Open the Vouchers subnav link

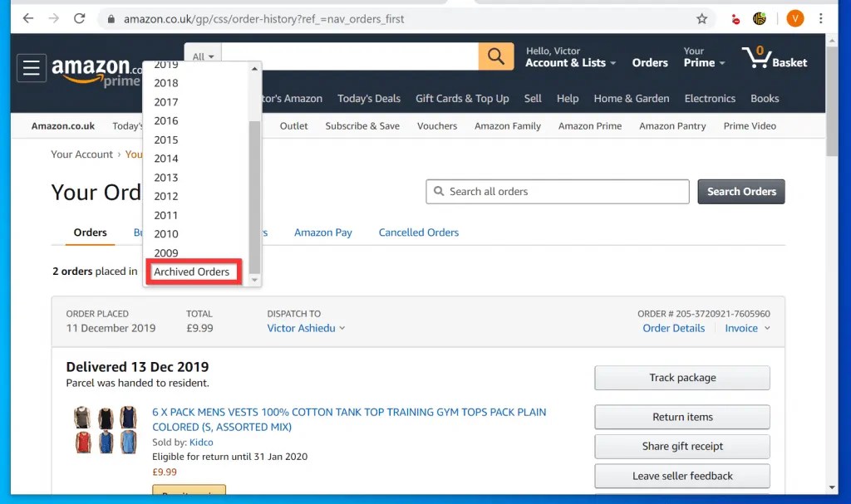437,126
